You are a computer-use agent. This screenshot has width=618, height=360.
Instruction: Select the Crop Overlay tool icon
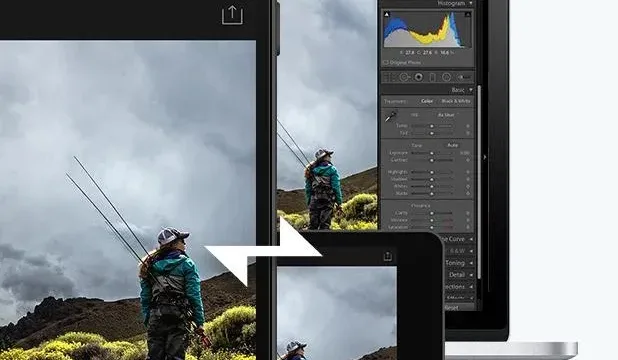coord(388,77)
